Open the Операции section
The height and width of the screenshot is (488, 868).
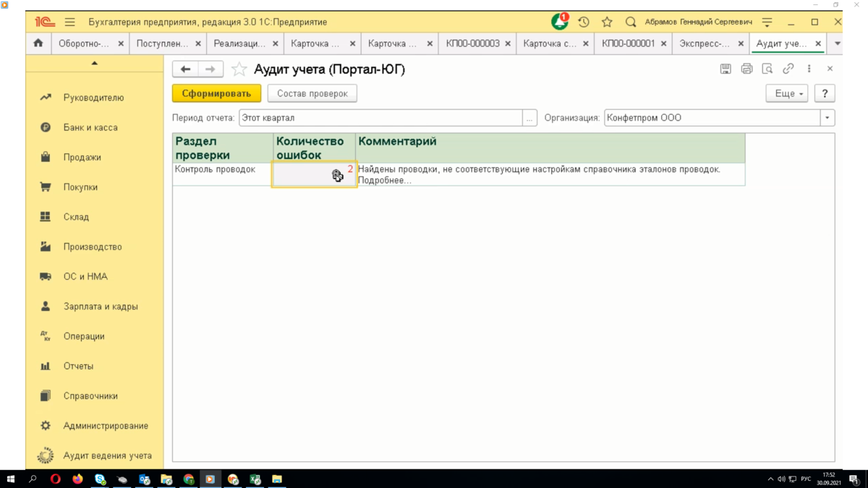tap(84, 336)
